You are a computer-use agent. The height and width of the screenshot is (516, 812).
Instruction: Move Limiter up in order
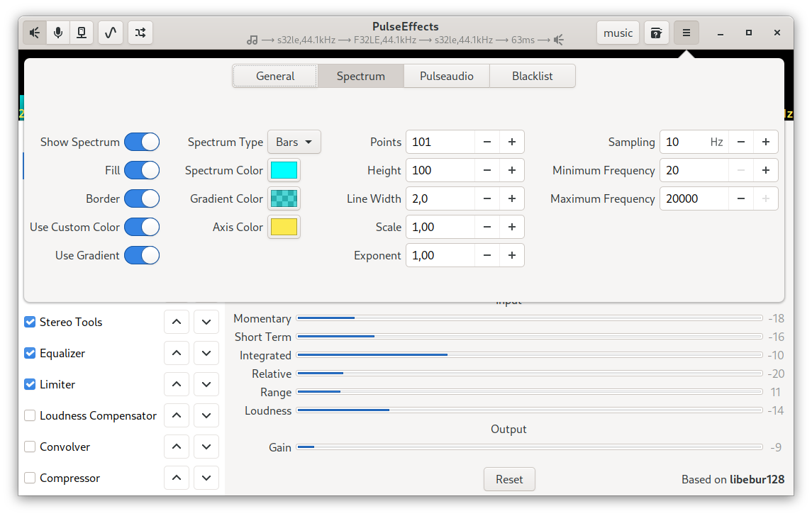177,384
